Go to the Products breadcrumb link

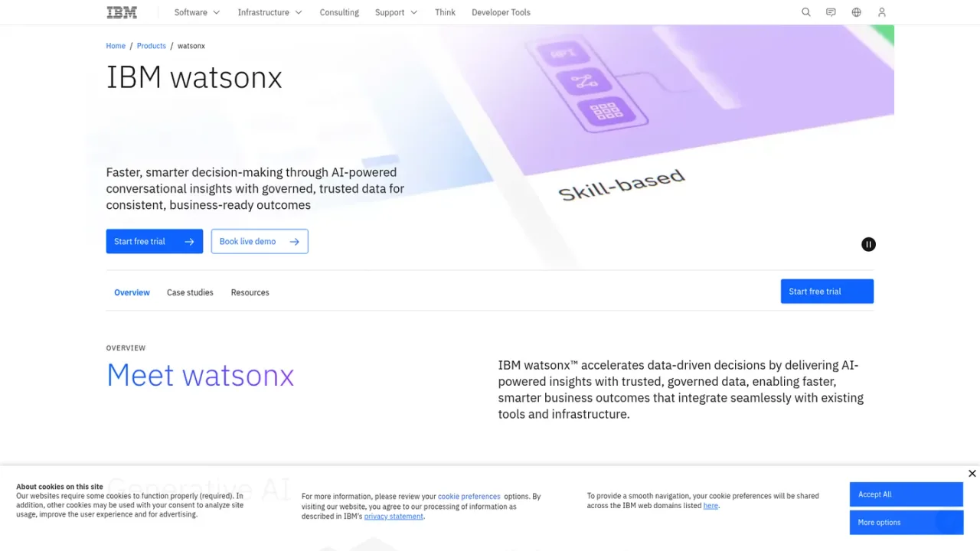click(x=152, y=46)
